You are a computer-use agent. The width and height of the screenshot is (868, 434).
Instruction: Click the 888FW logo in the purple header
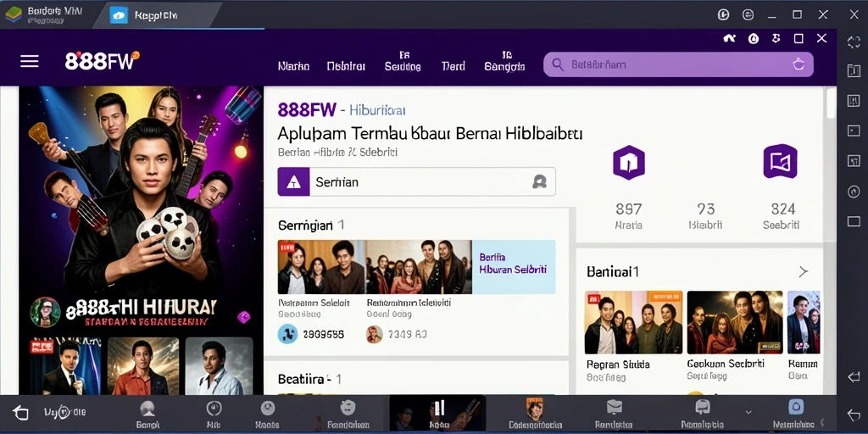coord(102,61)
